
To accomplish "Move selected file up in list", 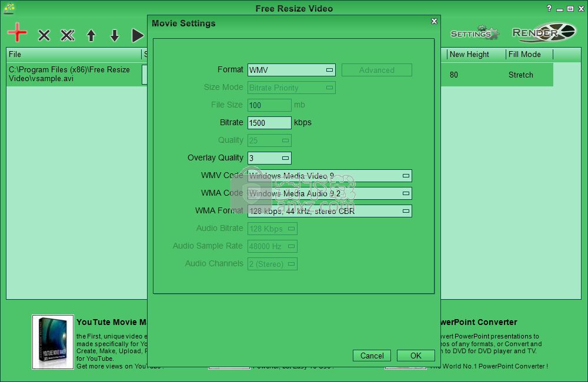I will pos(91,36).
